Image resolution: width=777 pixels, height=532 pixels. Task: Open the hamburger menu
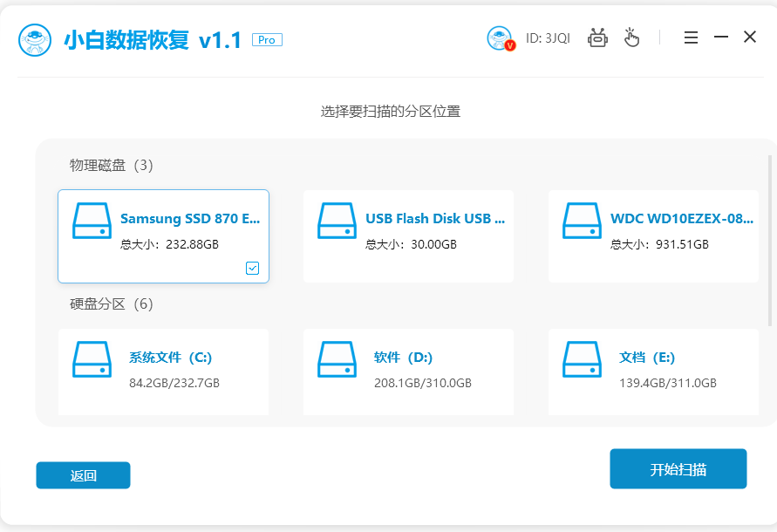691,38
